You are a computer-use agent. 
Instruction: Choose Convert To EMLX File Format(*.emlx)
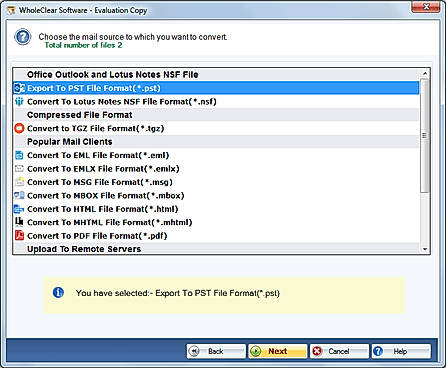pyautogui.click(x=216, y=169)
